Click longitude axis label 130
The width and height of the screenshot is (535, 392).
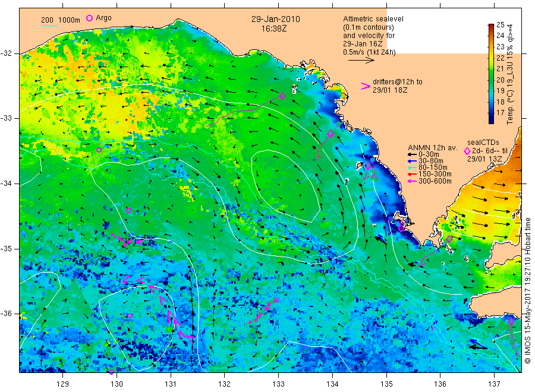pos(117,384)
